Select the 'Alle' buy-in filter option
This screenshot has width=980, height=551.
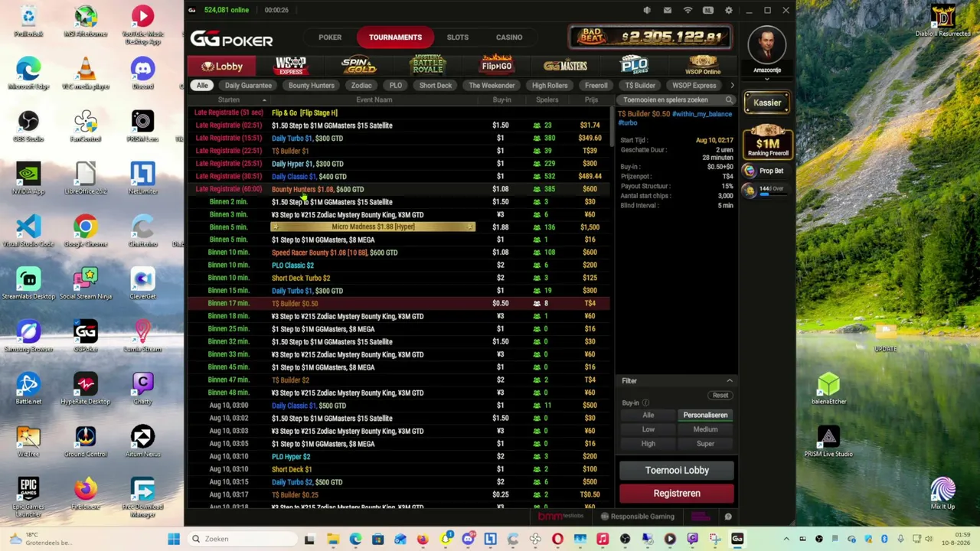click(x=648, y=416)
